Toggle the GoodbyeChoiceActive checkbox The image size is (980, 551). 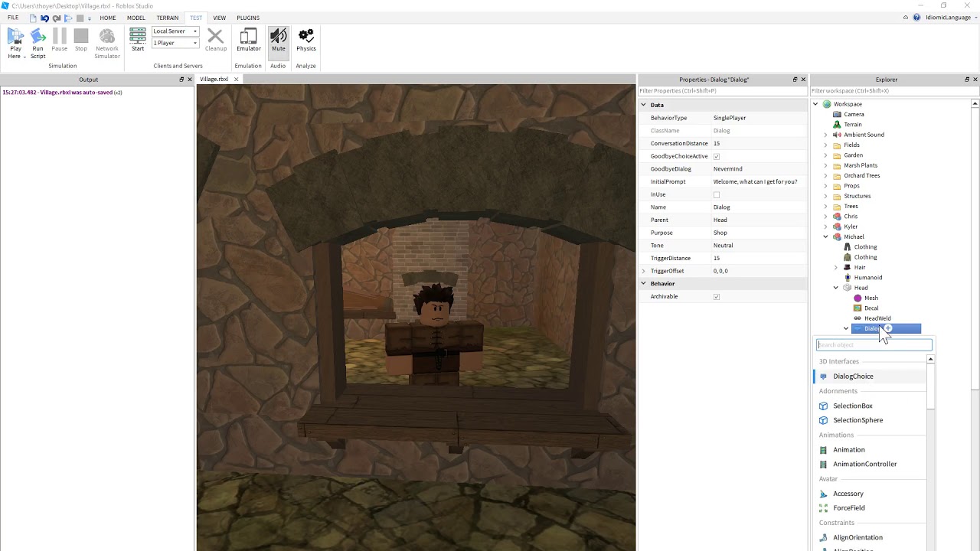point(717,156)
